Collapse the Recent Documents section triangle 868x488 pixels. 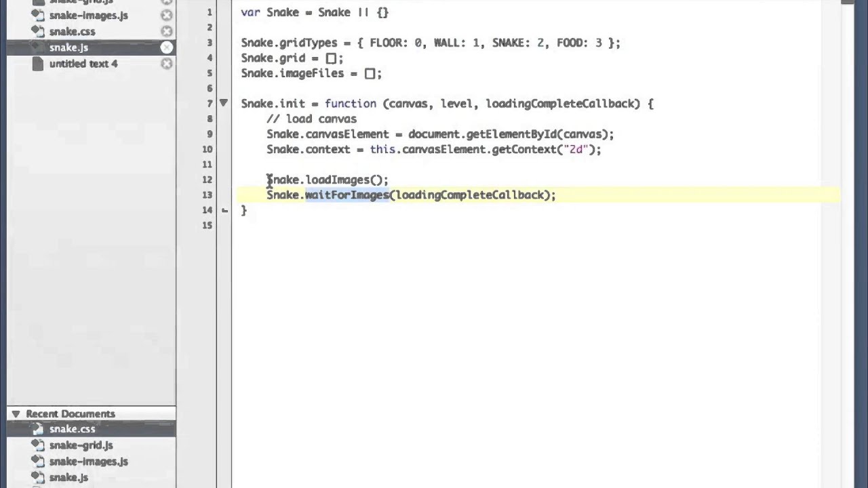(x=16, y=413)
